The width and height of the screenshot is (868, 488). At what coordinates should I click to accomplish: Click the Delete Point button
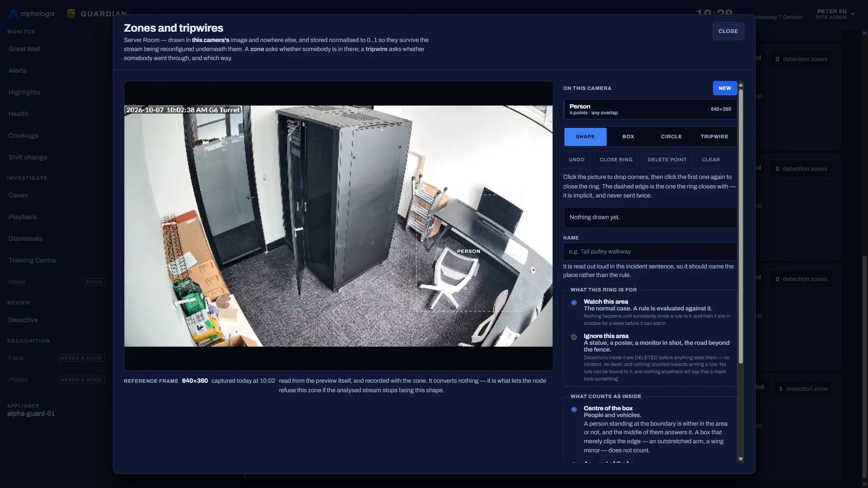[667, 160]
